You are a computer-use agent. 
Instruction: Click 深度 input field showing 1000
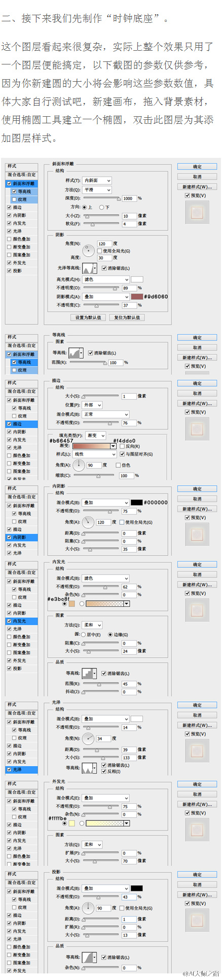[x=129, y=198]
